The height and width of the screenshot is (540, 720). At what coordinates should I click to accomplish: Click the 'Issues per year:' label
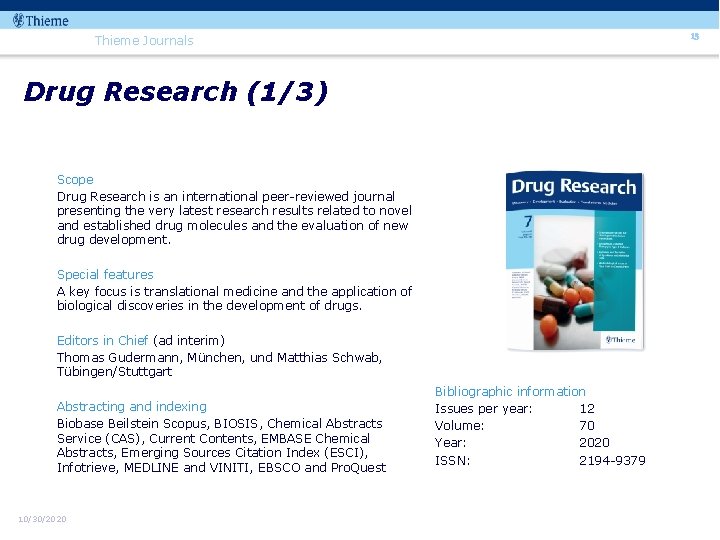click(x=484, y=408)
